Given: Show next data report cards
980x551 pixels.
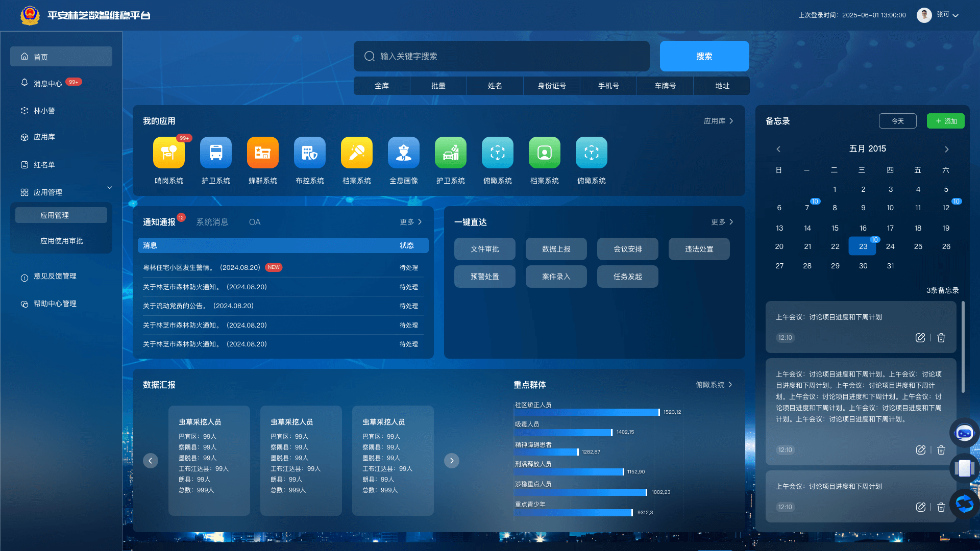Looking at the screenshot, I should click(x=451, y=461).
